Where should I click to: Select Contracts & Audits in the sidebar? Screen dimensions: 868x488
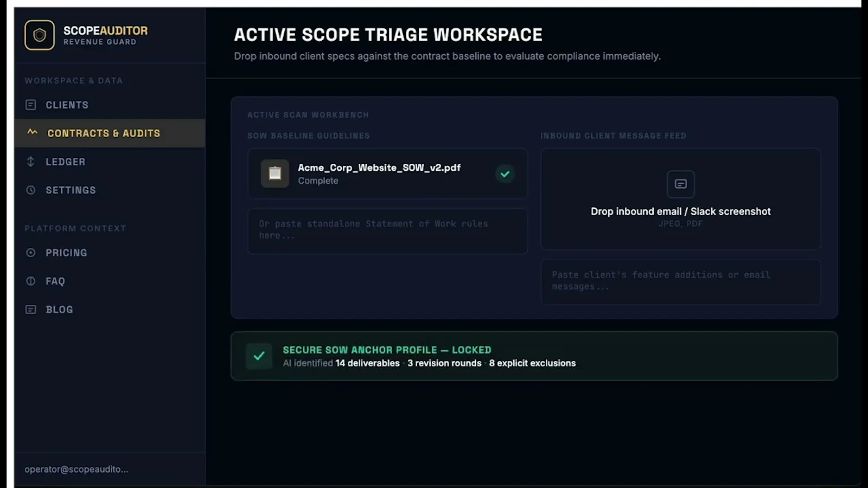110,133
